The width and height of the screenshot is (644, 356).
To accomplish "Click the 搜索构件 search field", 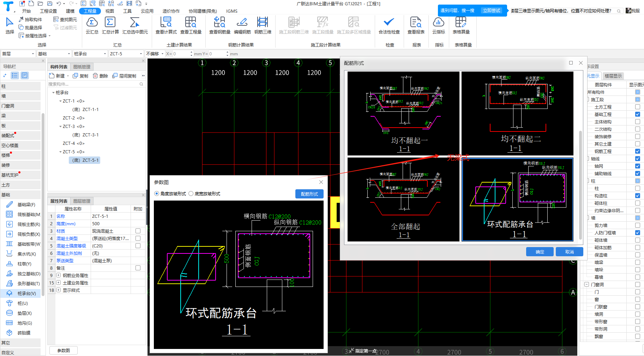I will pos(96,84).
